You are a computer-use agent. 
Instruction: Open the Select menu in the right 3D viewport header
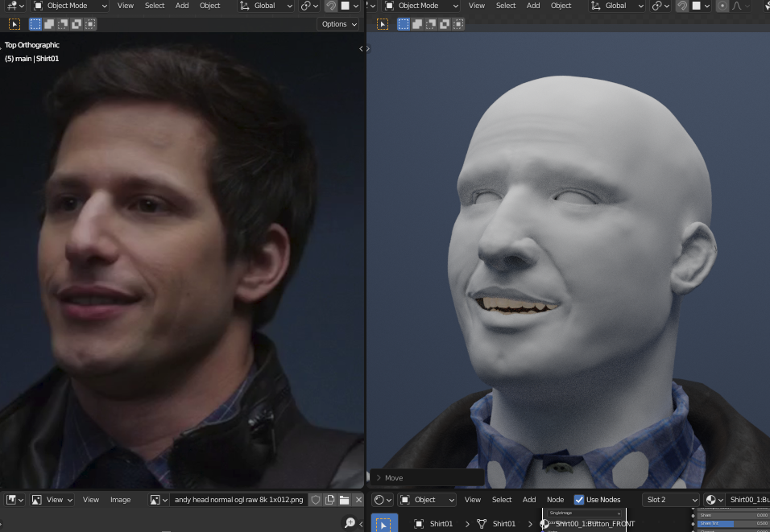click(506, 6)
